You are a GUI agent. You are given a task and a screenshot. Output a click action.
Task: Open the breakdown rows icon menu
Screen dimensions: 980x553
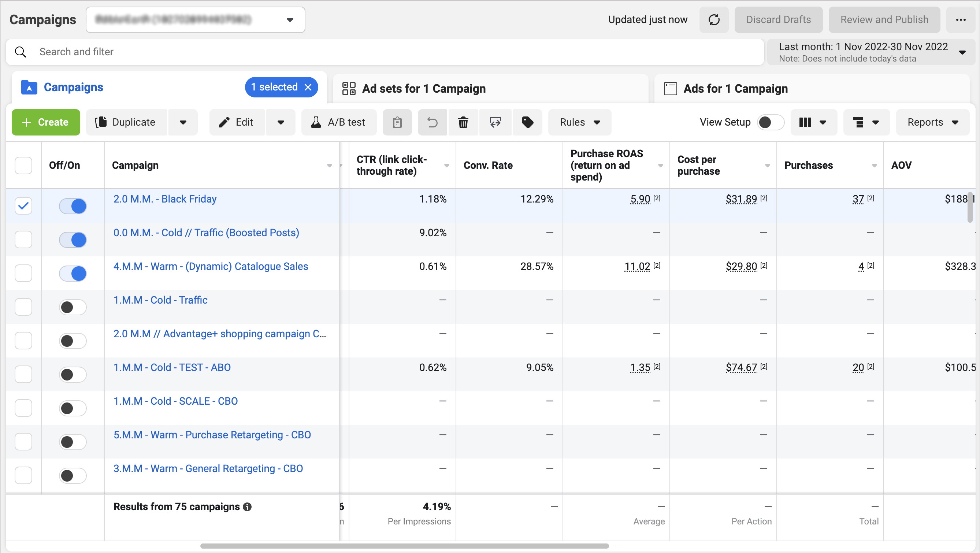pyautogui.click(x=866, y=122)
